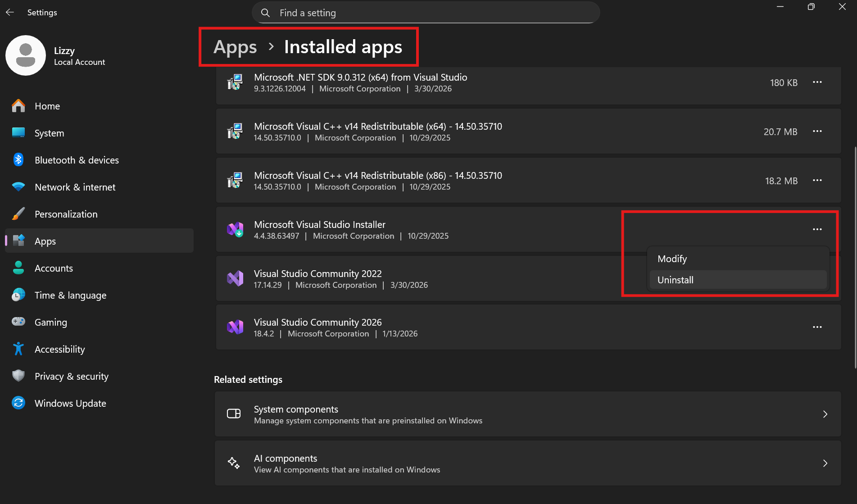This screenshot has height=504, width=857.
Task: Focus the Find a setting search box
Action: coord(426,13)
